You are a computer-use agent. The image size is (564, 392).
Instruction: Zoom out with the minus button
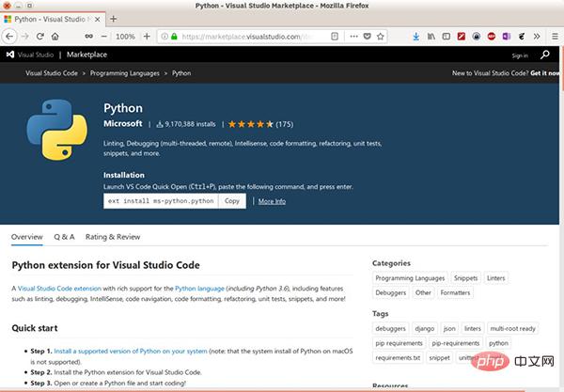click(x=104, y=37)
